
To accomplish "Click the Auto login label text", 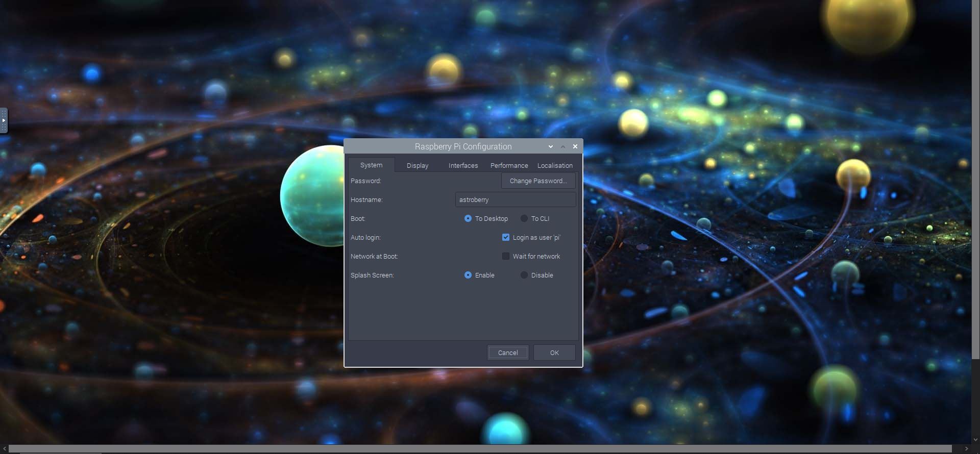I will click(x=365, y=237).
